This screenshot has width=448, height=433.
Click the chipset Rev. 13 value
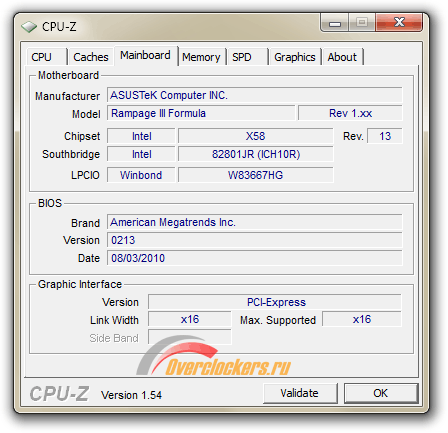(x=385, y=136)
